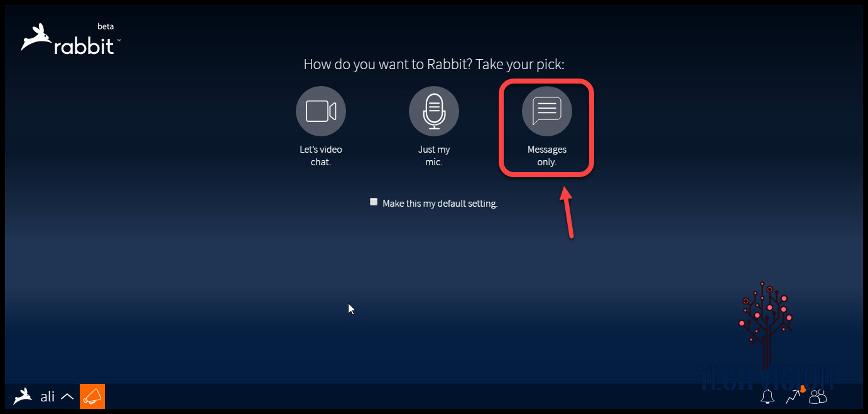This screenshot has width=868, height=414.
Task: Pick the Messages only speech bubble icon
Action: (x=547, y=111)
